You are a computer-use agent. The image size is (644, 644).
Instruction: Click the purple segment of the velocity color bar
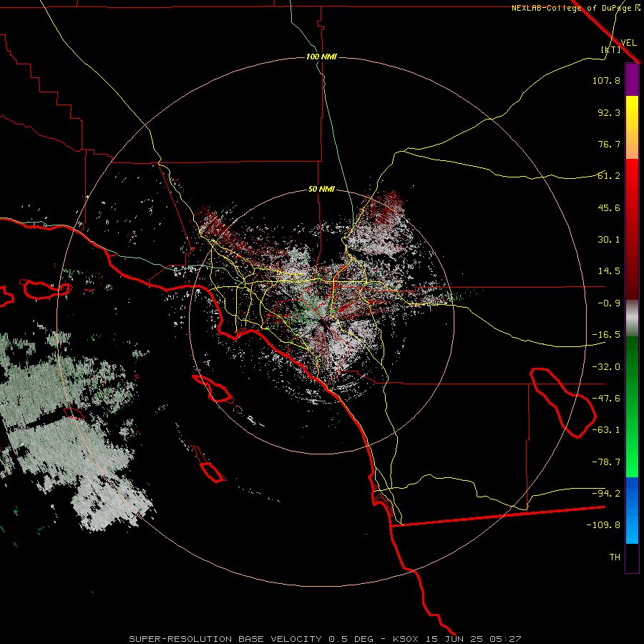tap(632, 79)
